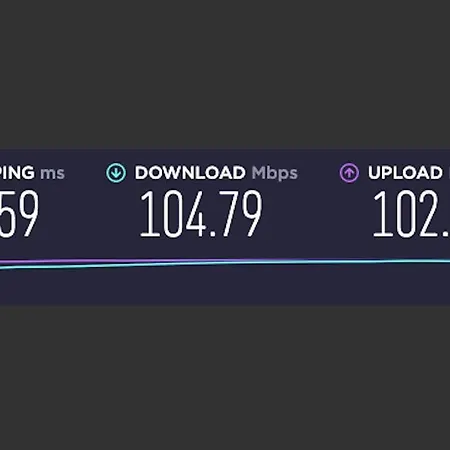Click the purple upload arrow icon
Viewport: 450px width, 450px height.
[349, 173]
